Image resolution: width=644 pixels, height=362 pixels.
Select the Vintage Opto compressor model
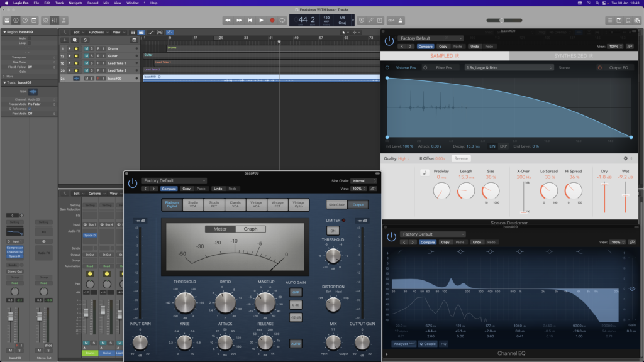click(x=299, y=204)
